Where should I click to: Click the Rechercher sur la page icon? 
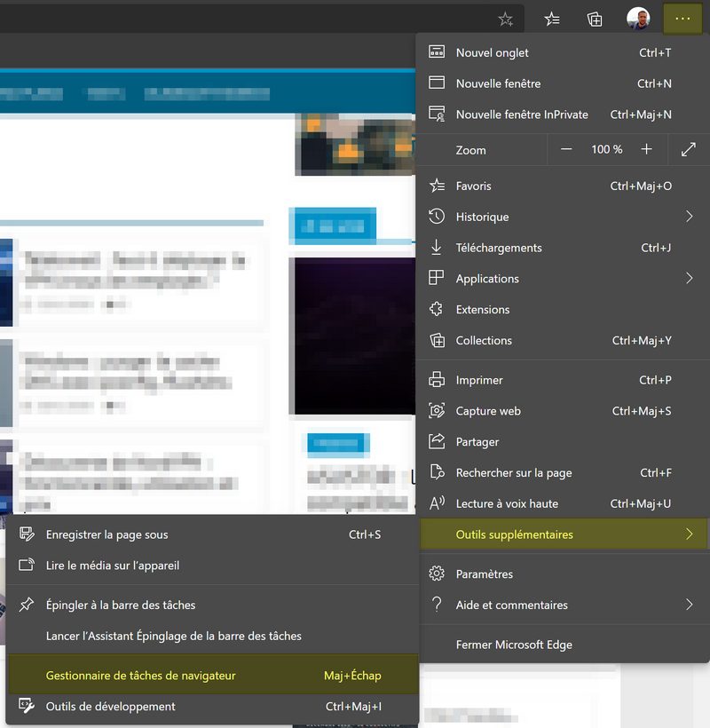coord(437,472)
